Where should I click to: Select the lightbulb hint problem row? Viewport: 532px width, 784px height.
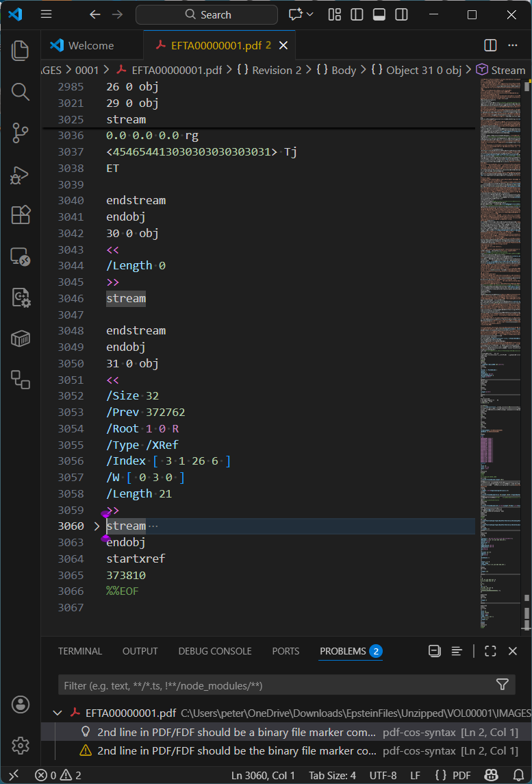coord(286,733)
